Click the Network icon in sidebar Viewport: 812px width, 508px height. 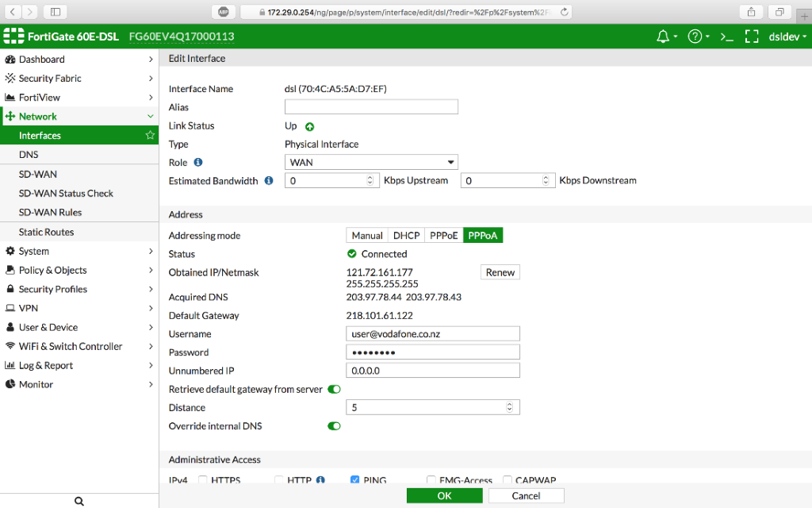point(10,117)
